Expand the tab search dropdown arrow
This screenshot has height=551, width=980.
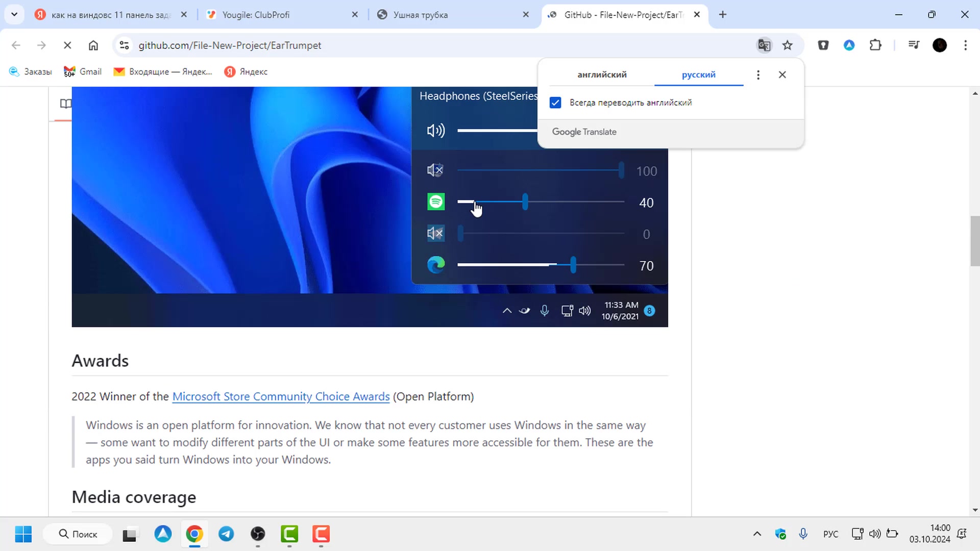pyautogui.click(x=14, y=14)
